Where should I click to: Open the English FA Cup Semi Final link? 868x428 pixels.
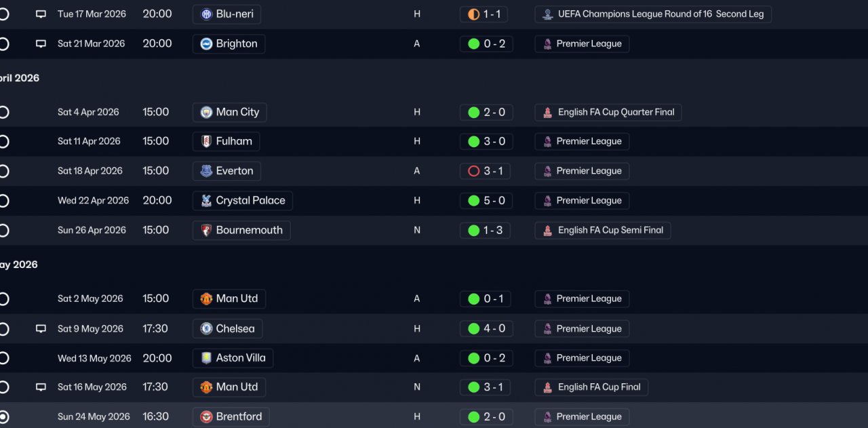click(x=602, y=231)
